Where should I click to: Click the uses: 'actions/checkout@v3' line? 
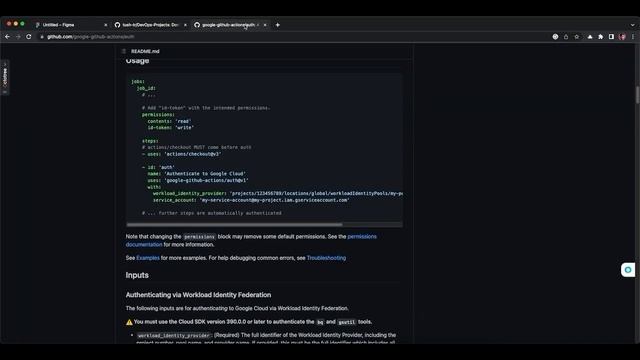182,154
